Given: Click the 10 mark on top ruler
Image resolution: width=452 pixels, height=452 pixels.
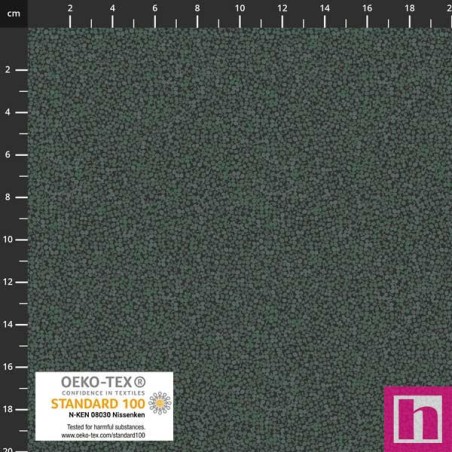Looking at the screenshot, I should click(240, 8).
